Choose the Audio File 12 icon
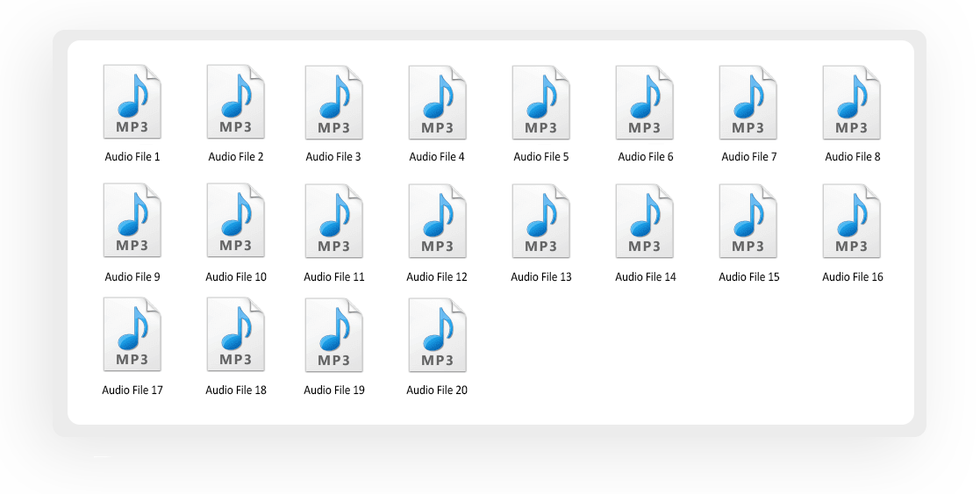 pos(438,221)
